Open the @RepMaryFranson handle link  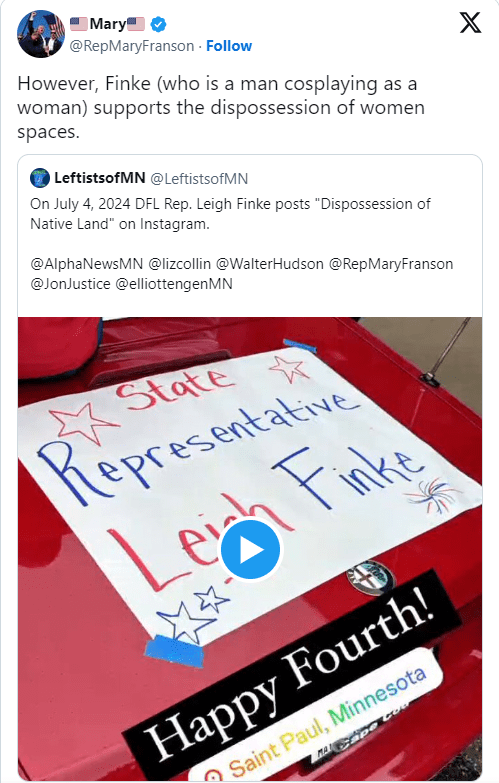(x=132, y=46)
